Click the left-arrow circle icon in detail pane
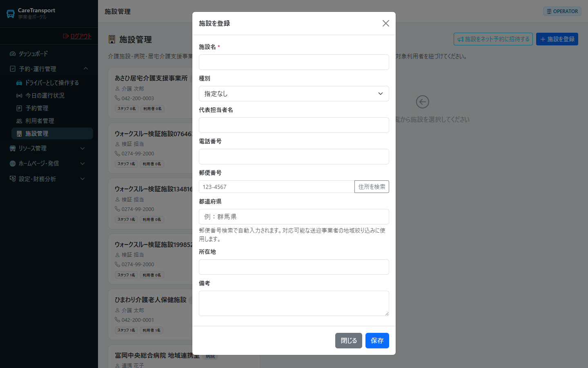The height and width of the screenshot is (368, 588). point(422,102)
